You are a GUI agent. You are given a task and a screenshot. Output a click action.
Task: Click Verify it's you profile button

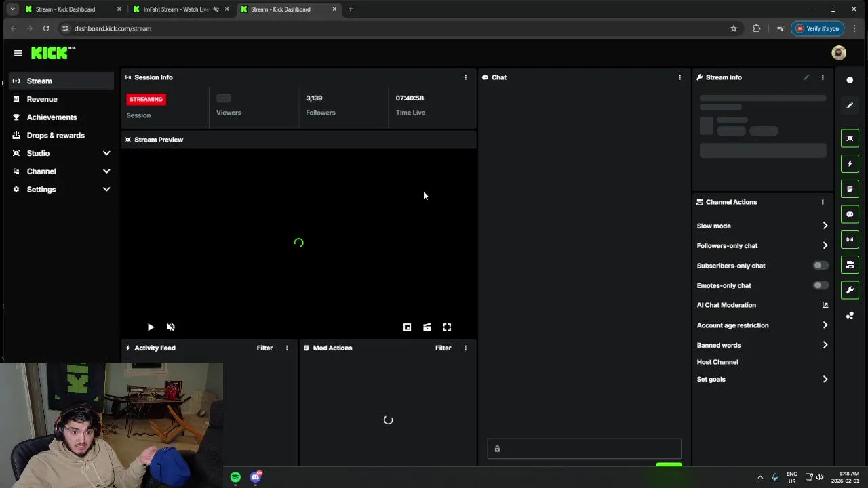(x=817, y=28)
